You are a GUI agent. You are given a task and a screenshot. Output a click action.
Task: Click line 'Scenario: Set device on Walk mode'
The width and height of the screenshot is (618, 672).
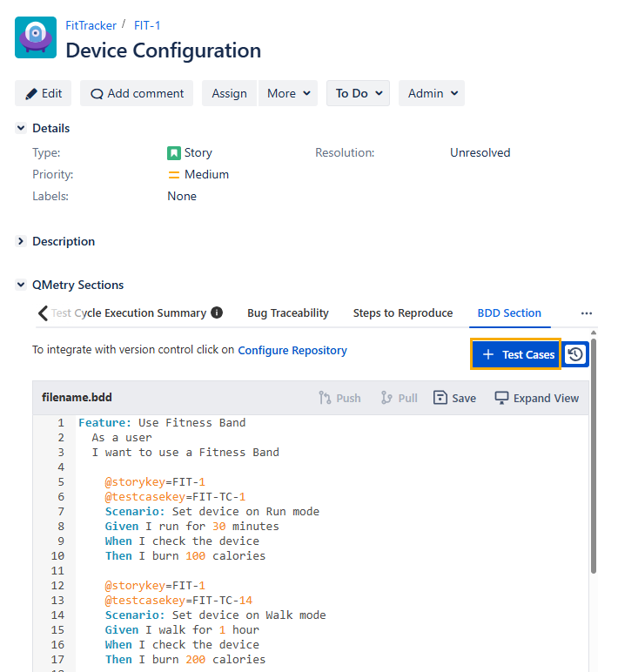click(x=216, y=615)
